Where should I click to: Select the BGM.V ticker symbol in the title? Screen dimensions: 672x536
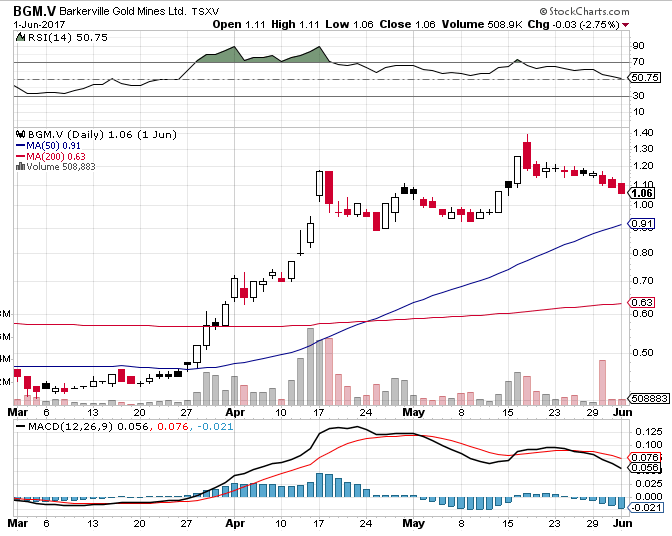pos(34,11)
